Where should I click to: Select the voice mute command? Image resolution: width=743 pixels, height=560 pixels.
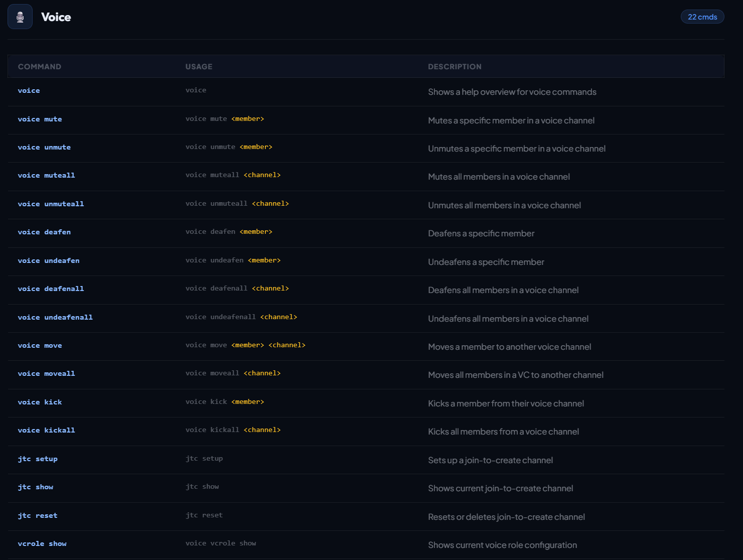coord(40,119)
